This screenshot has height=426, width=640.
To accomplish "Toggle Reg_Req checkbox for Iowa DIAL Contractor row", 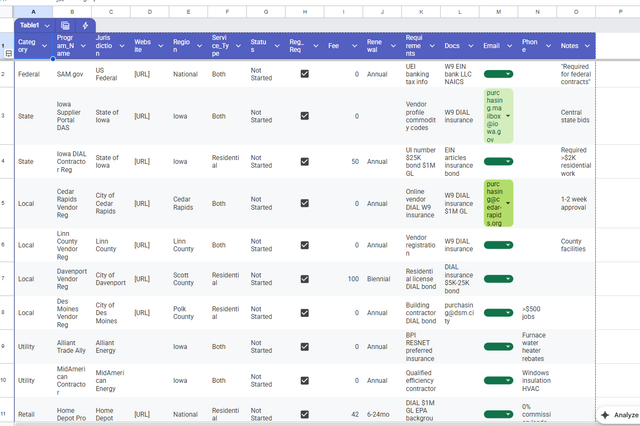I will 304,162.
